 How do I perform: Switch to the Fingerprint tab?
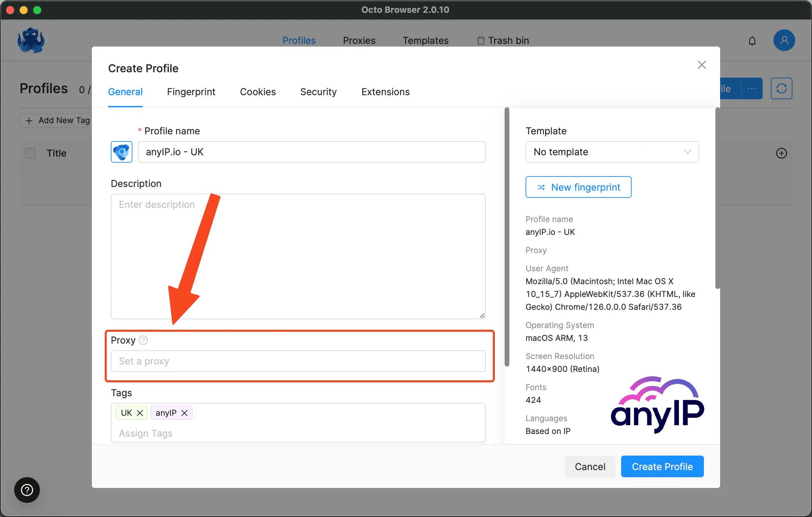[x=191, y=92]
